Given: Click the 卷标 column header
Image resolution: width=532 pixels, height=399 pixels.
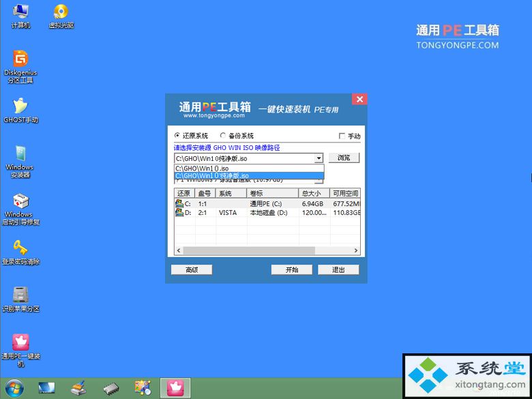Looking at the screenshot, I should [x=272, y=194].
